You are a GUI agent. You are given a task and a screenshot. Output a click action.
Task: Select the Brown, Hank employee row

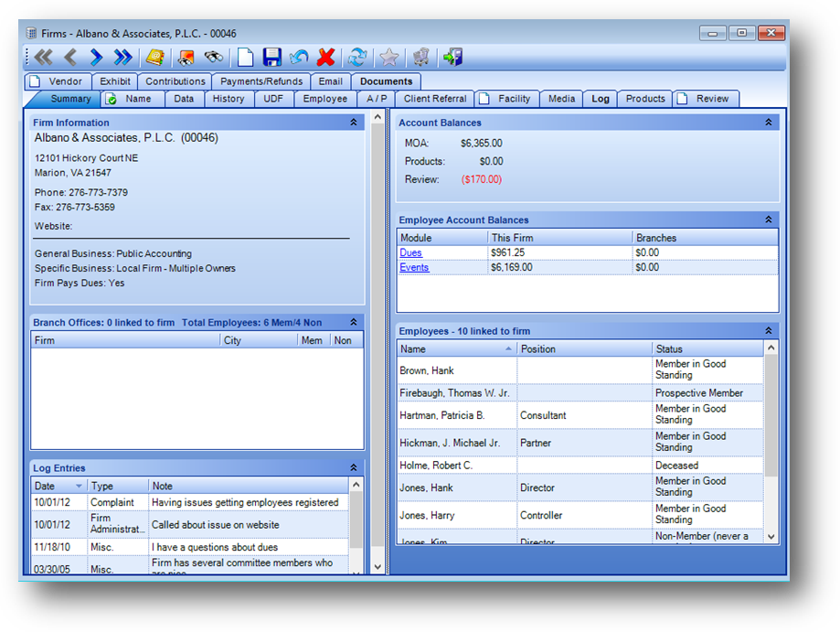click(580, 370)
